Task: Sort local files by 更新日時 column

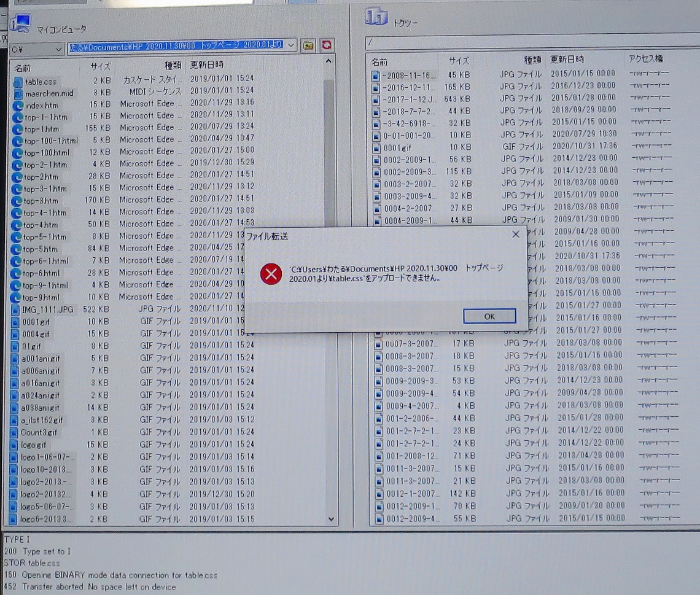Action: click(x=207, y=64)
